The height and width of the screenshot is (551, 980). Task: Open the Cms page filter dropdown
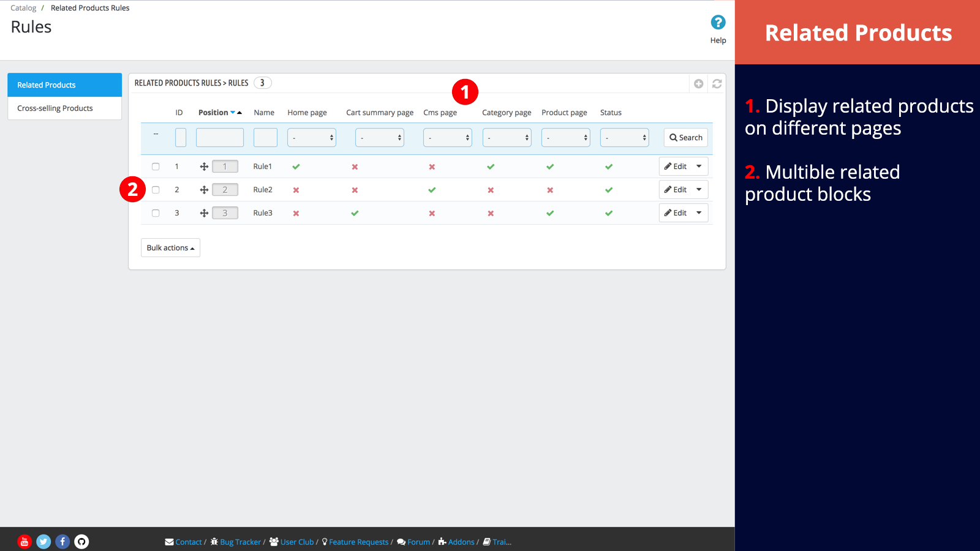coord(448,138)
